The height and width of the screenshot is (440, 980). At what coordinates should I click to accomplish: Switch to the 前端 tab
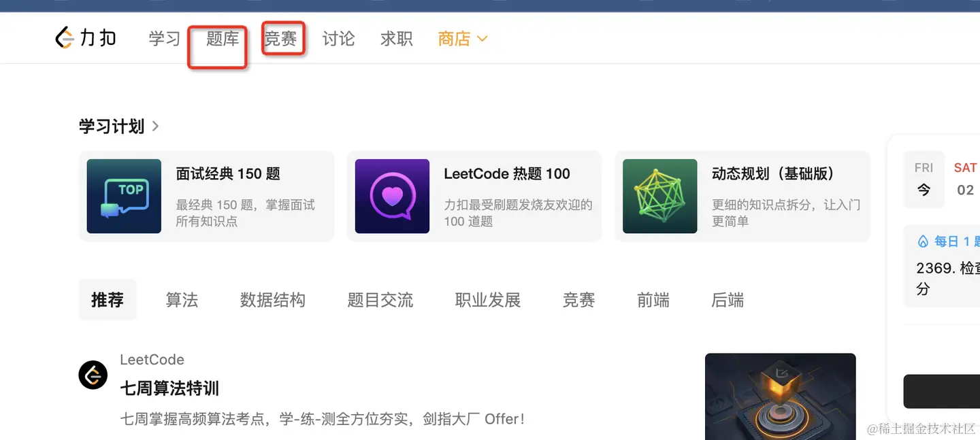pos(653,300)
